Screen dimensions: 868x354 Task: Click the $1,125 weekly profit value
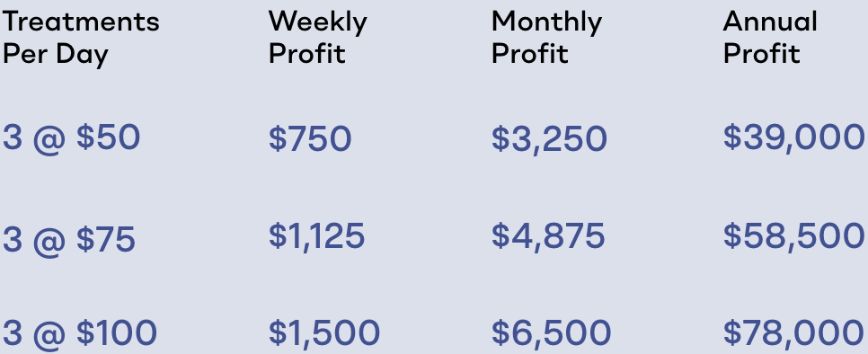[x=316, y=236]
